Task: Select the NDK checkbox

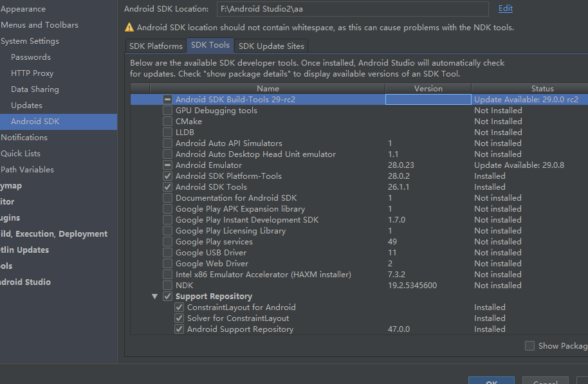Action: [168, 286]
